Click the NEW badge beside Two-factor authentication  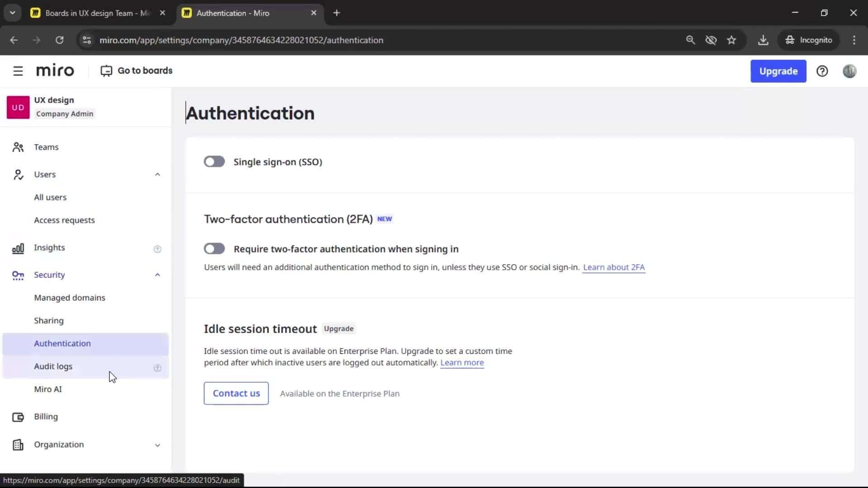[x=385, y=219]
